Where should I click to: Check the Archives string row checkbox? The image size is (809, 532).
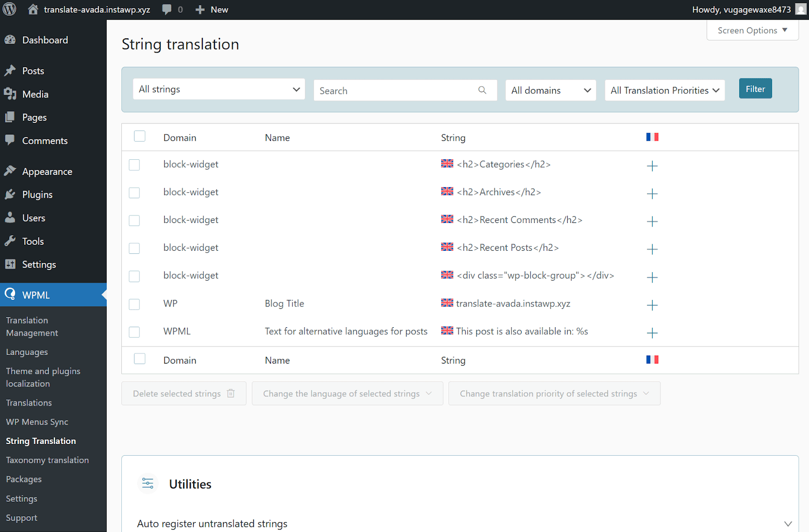134,193
